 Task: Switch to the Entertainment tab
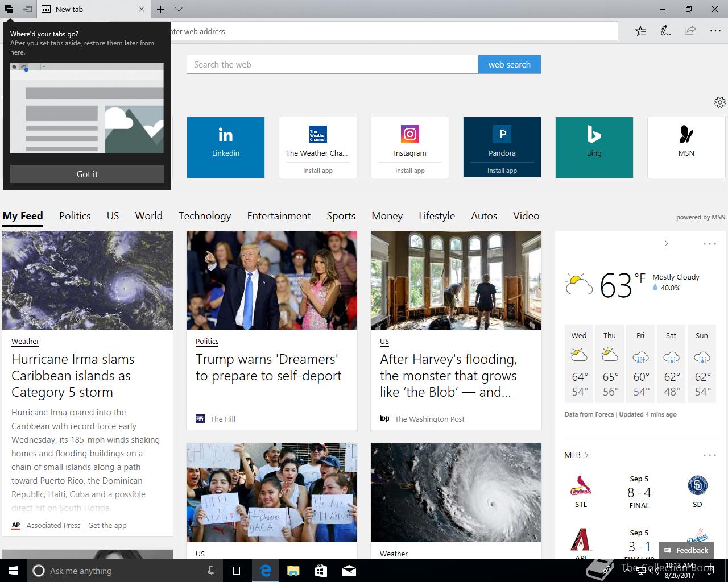point(279,216)
